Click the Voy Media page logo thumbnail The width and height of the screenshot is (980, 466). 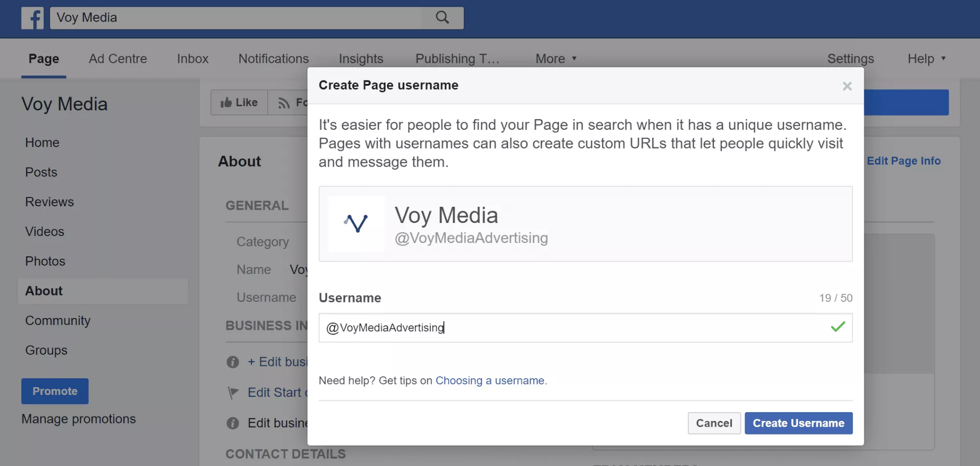[356, 224]
